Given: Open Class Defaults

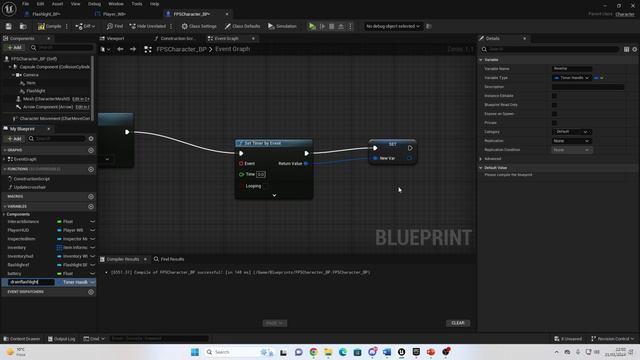Looking at the screenshot, I should click(x=242, y=26).
